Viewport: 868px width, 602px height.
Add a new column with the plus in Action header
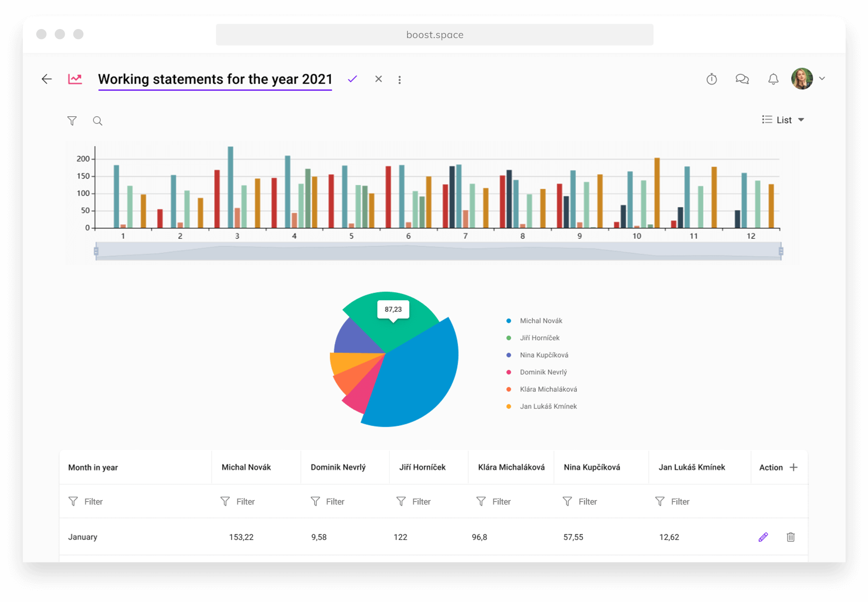tap(794, 467)
